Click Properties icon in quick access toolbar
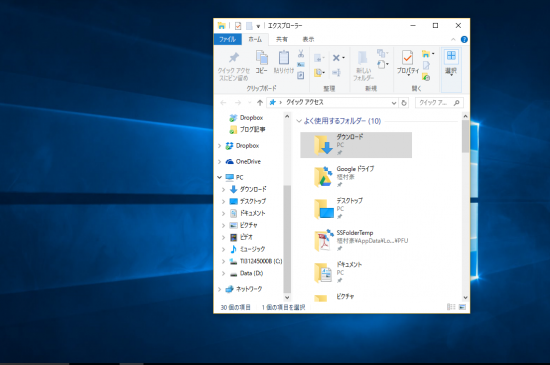This screenshot has width=550, height=365. tap(238, 26)
